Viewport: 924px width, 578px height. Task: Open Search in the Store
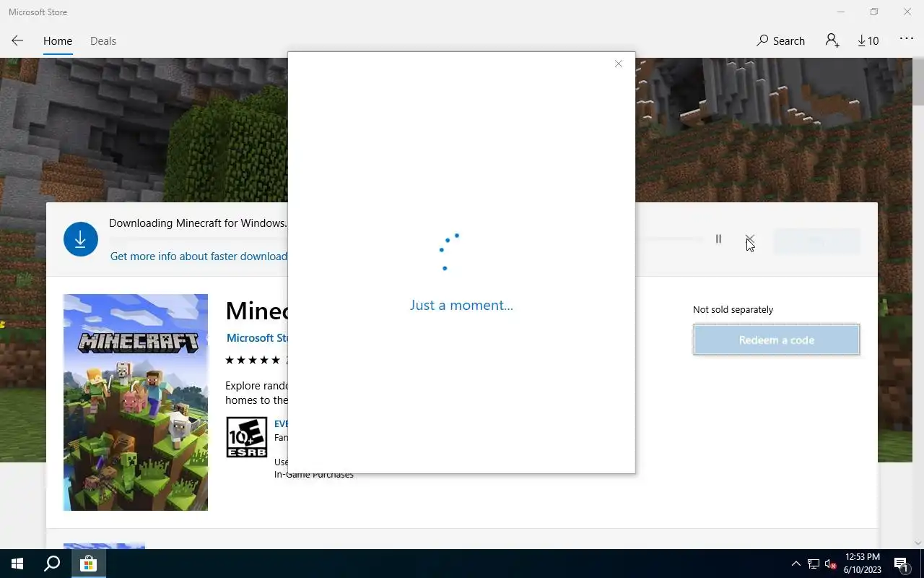[780, 41]
